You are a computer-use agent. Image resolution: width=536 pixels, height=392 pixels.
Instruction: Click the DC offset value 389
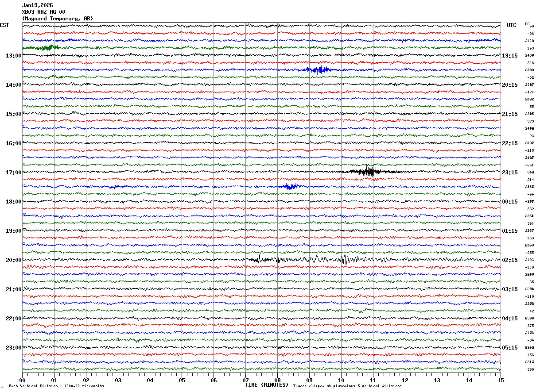(530, 369)
